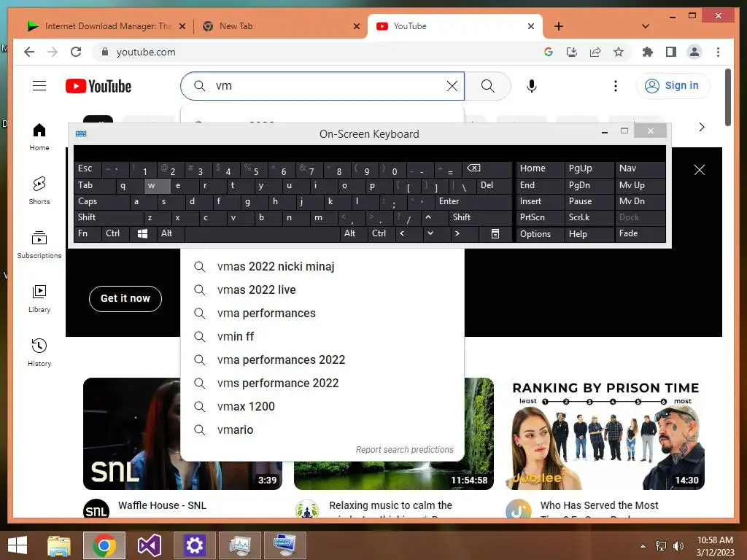The image size is (747, 560).
Task: Click the Options key on the keyboard
Action: pos(540,234)
